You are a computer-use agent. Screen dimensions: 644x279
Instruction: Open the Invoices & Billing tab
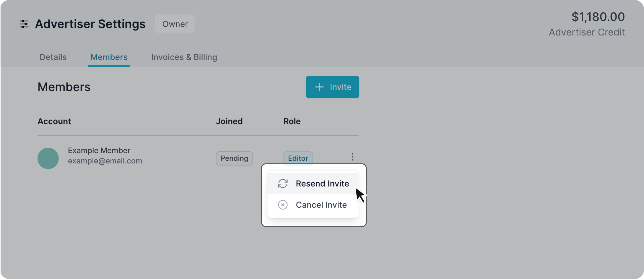pyautogui.click(x=184, y=57)
